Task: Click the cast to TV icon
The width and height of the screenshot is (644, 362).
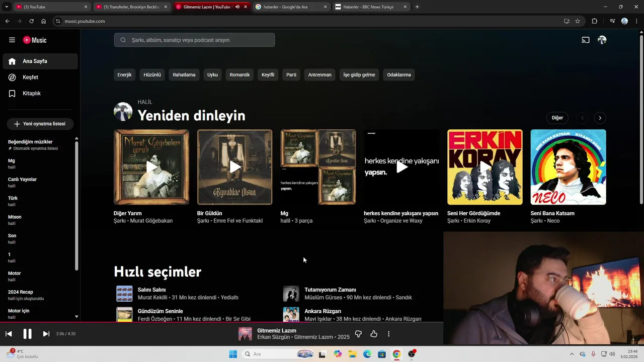Action: [586, 40]
